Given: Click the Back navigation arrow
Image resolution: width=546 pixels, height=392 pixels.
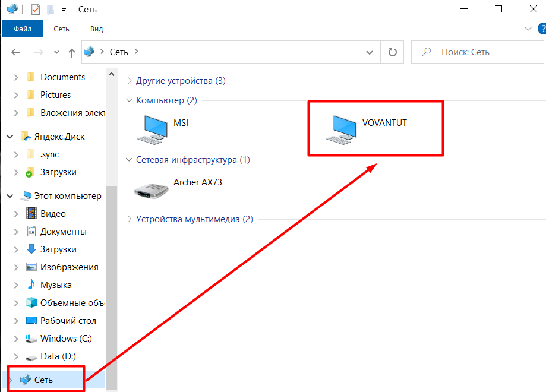Looking at the screenshot, I should point(16,52).
